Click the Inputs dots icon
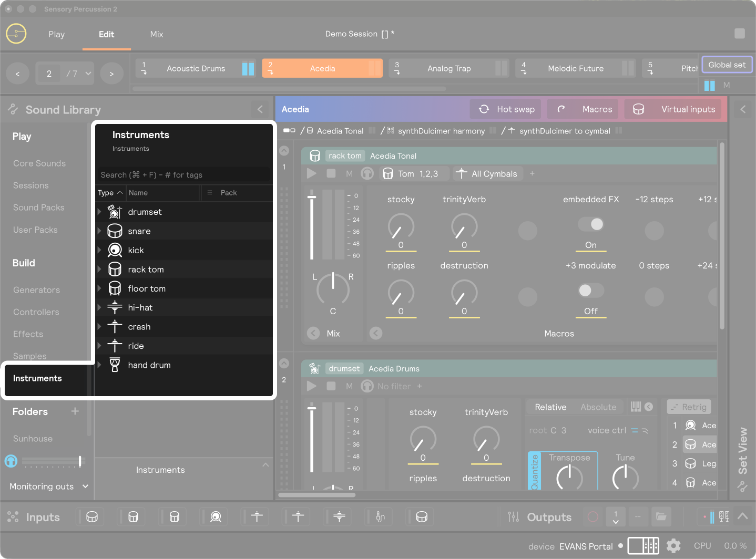Viewport: 756px width, 559px height. pyautogui.click(x=13, y=517)
